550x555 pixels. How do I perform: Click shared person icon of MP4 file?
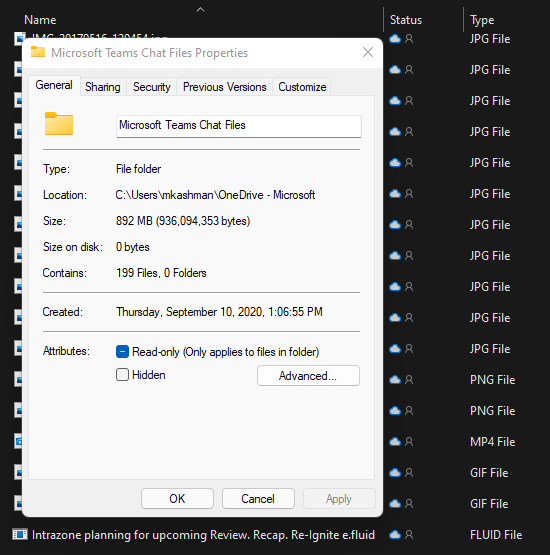[409, 441]
